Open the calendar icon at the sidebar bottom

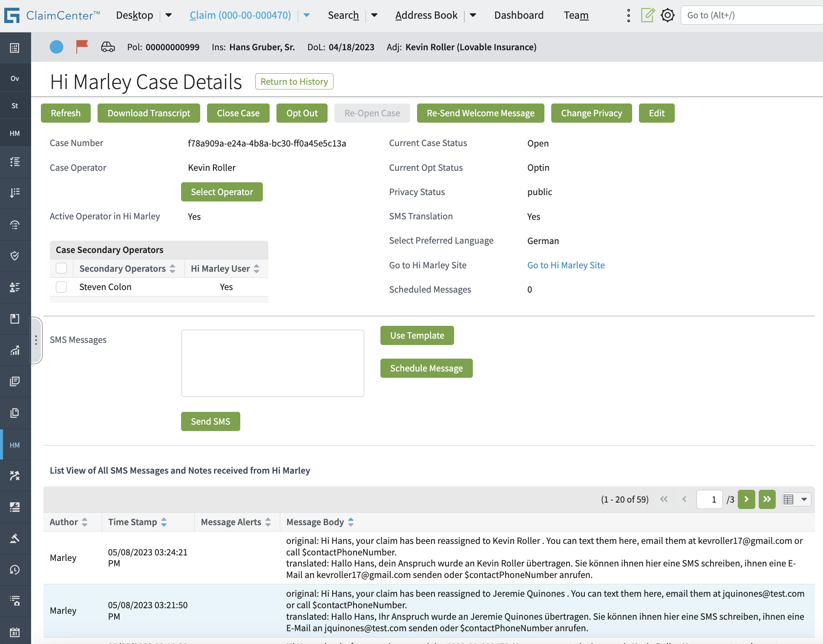(x=14, y=631)
